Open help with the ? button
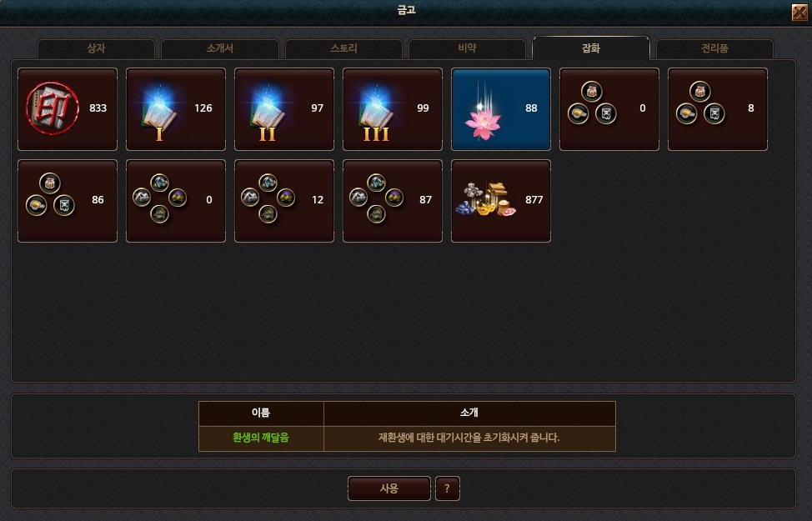This screenshot has width=812, height=521. pyautogui.click(x=448, y=488)
